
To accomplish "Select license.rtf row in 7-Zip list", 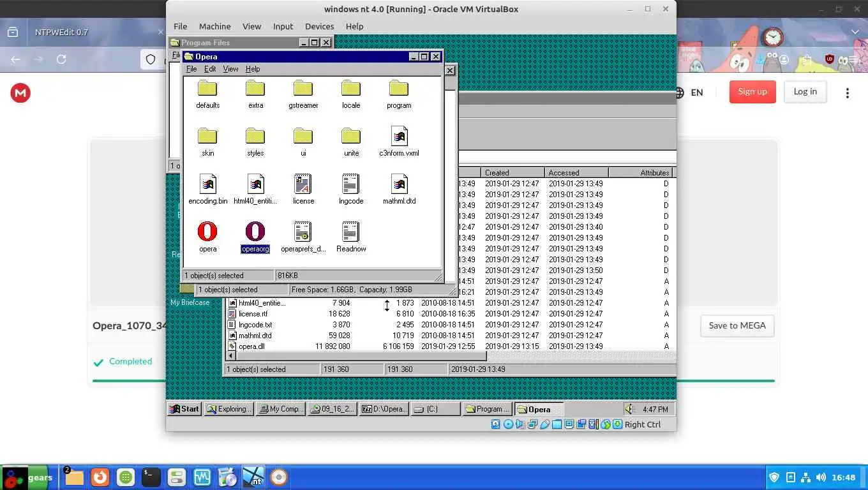I will point(450,314).
